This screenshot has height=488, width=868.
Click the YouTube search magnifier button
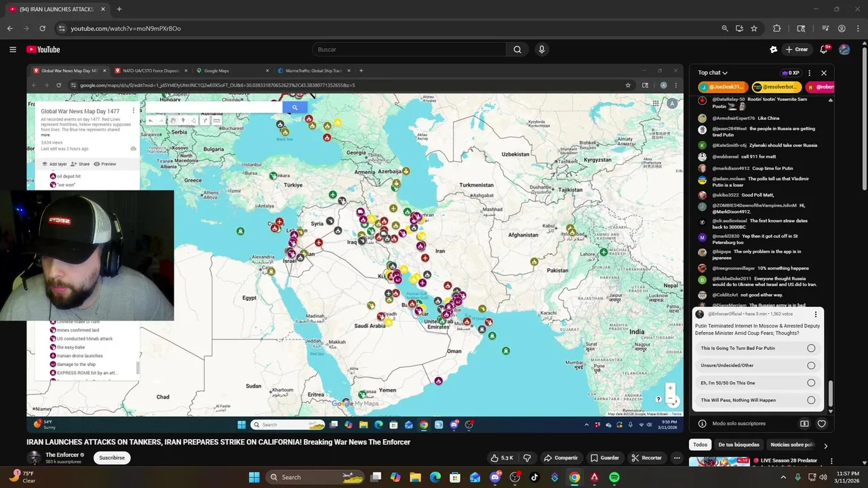click(x=517, y=49)
